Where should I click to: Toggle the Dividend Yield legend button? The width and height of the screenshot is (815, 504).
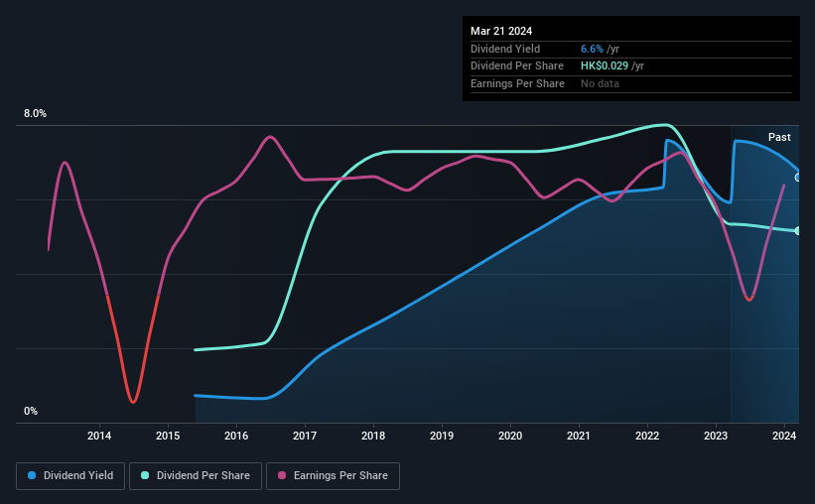pyautogui.click(x=70, y=475)
